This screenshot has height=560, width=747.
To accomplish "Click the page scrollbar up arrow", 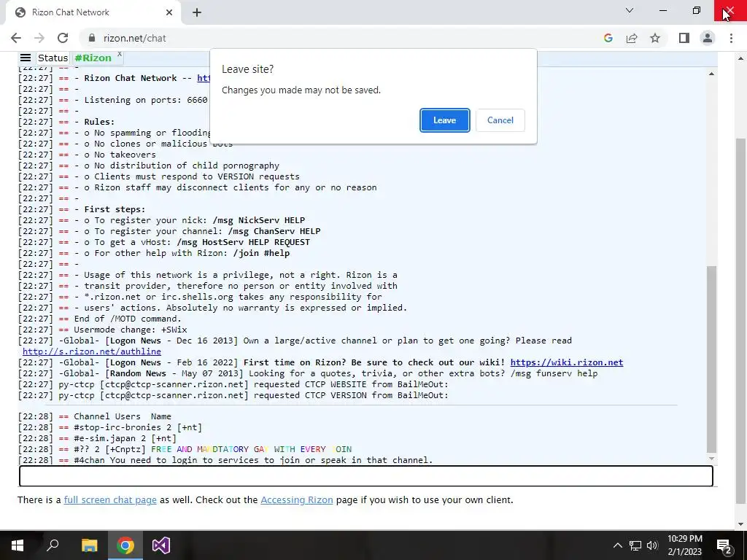I will point(741,58).
